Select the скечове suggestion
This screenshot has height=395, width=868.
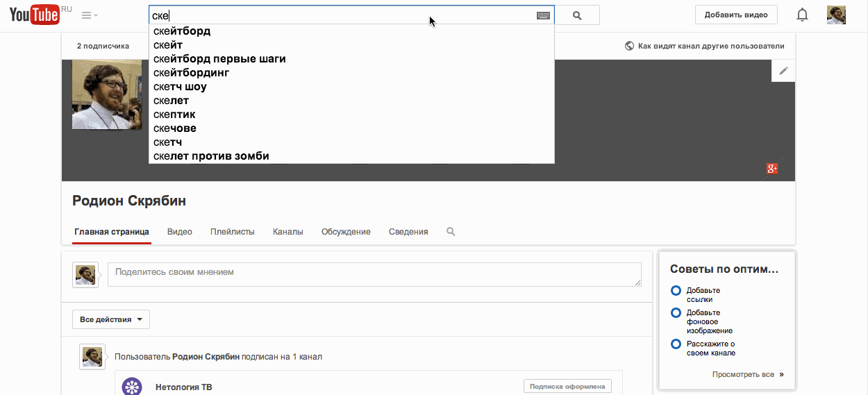click(x=351, y=128)
